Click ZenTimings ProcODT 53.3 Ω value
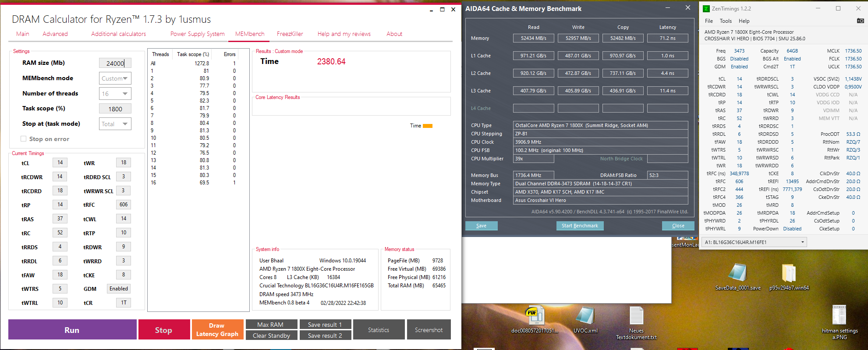 point(853,134)
